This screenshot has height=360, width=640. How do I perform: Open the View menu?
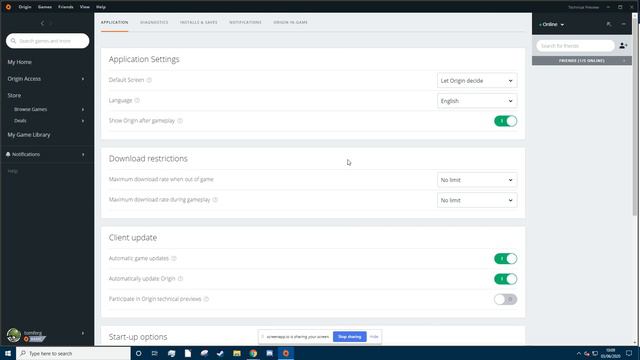85,7
